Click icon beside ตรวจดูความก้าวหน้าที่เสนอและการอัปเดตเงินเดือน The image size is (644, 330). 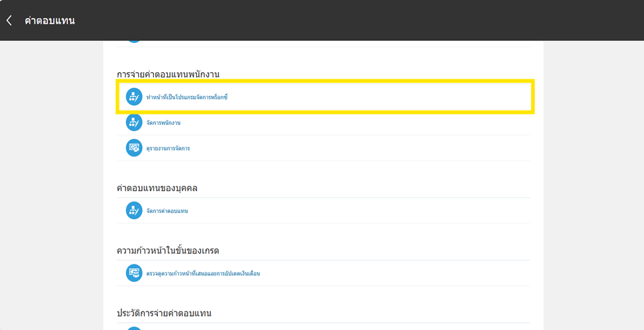(x=134, y=272)
